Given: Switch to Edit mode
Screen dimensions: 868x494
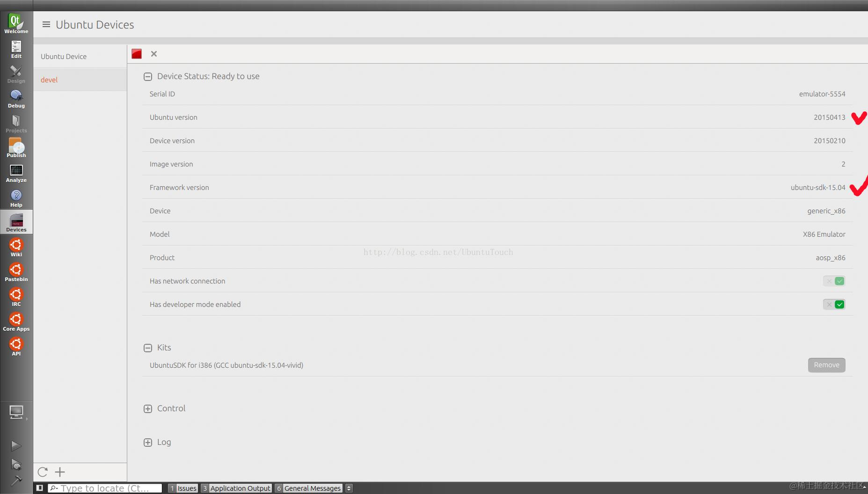Looking at the screenshot, I should [16, 49].
